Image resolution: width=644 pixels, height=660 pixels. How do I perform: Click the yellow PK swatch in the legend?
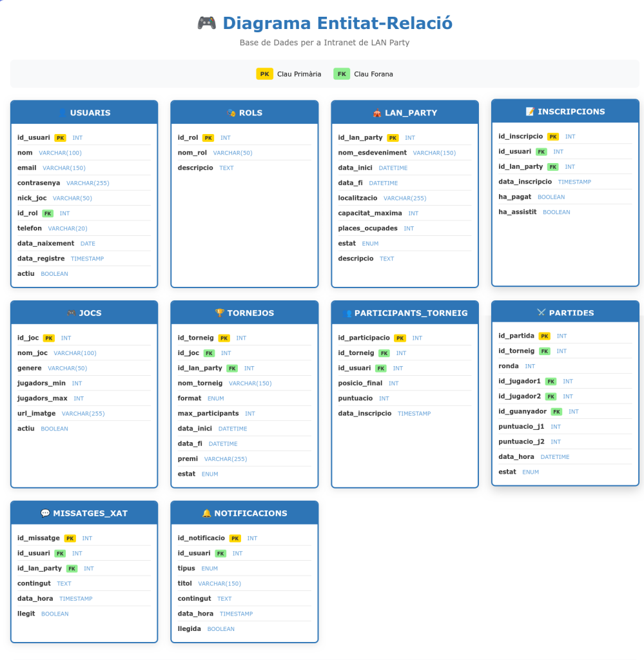[264, 74]
